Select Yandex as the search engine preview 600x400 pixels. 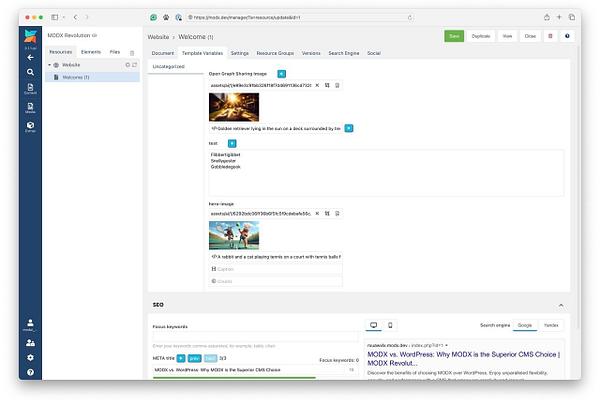coord(551,325)
